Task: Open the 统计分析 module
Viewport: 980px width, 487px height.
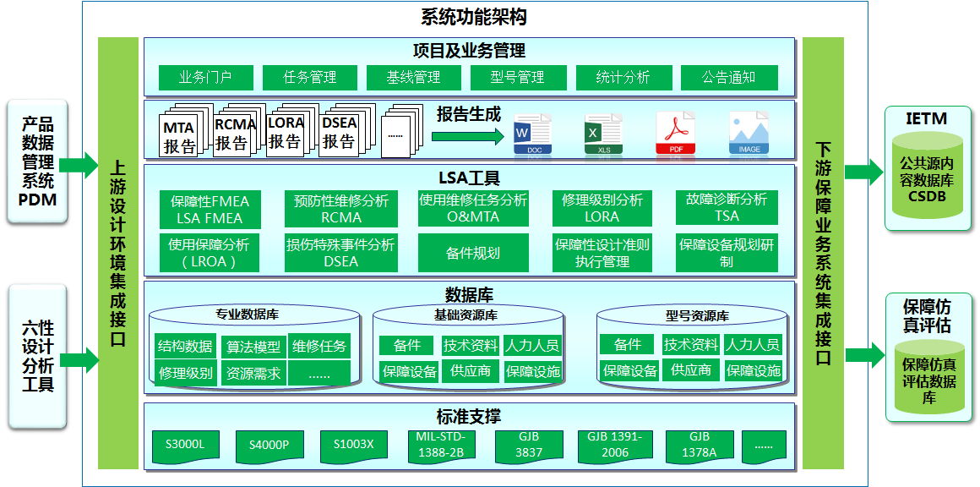Action: (623, 77)
